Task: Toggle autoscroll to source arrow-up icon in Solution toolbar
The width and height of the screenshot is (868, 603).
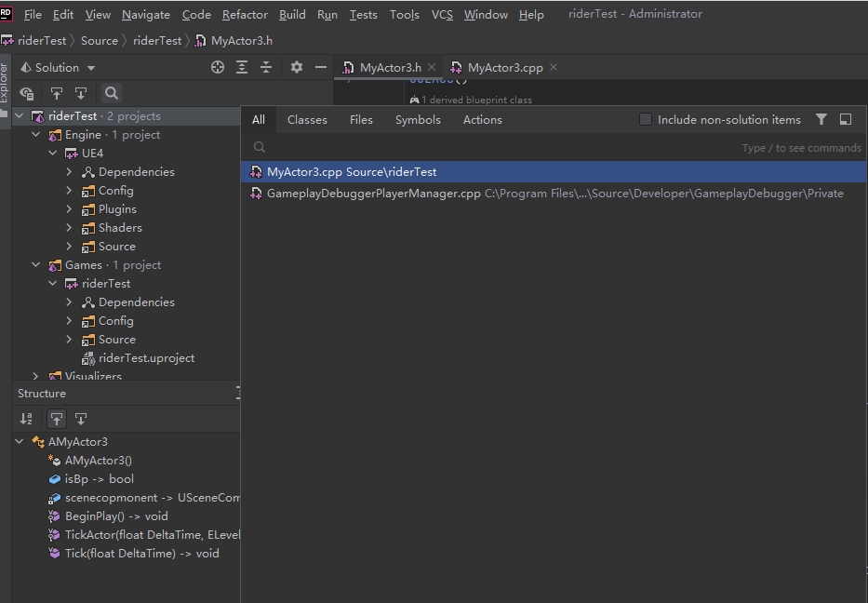Action: (x=57, y=93)
